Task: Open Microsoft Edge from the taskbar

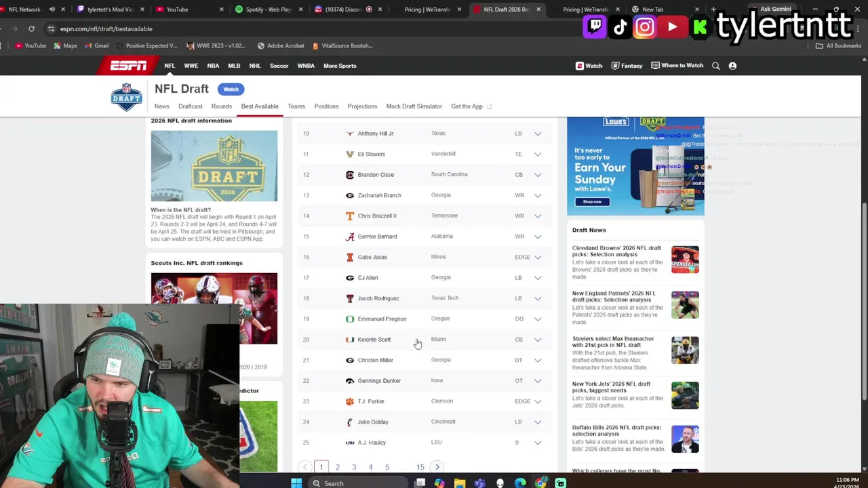Action: (520, 483)
